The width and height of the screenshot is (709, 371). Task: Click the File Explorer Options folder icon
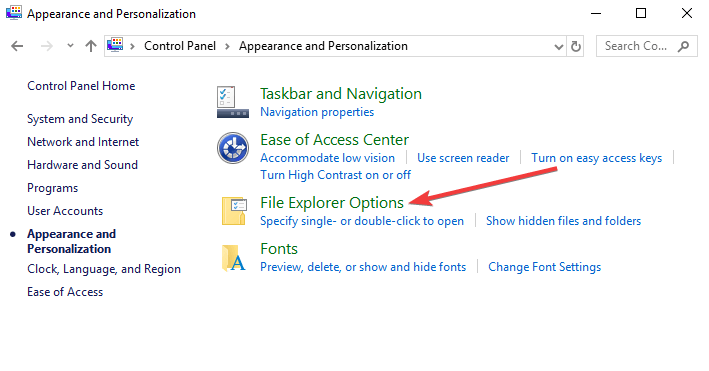[234, 211]
